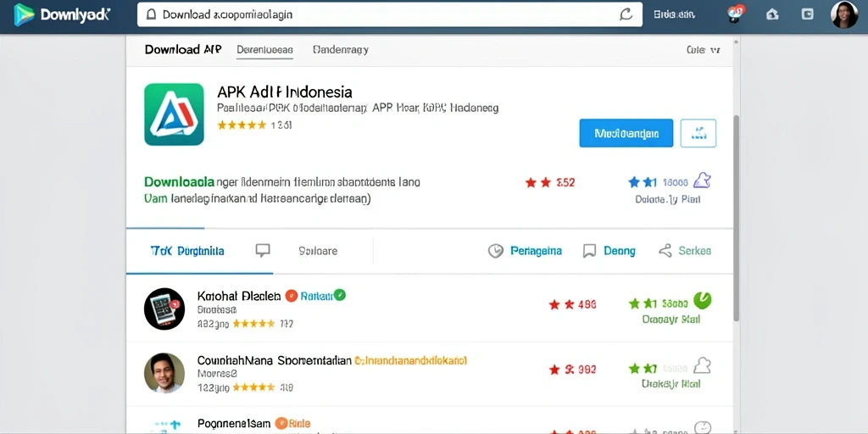868x434 pixels.
Task: Click the stars rating in the Kotohal row
Action: 253,323
